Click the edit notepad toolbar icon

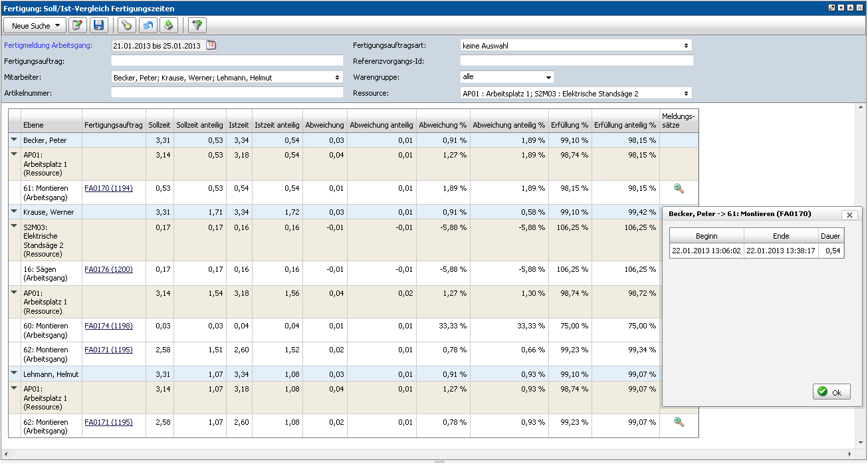(78, 25)
